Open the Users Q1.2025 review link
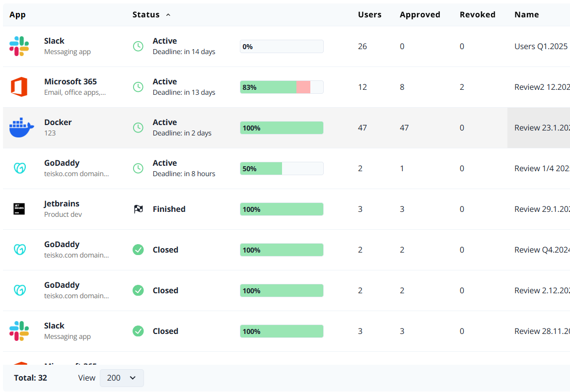 point(539,46)
